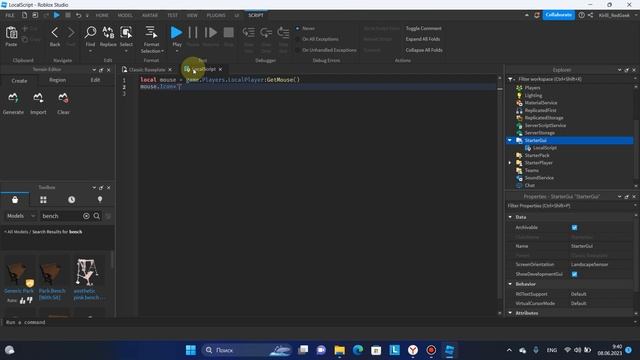Click the Clear terrain icon

coord(63,98)
